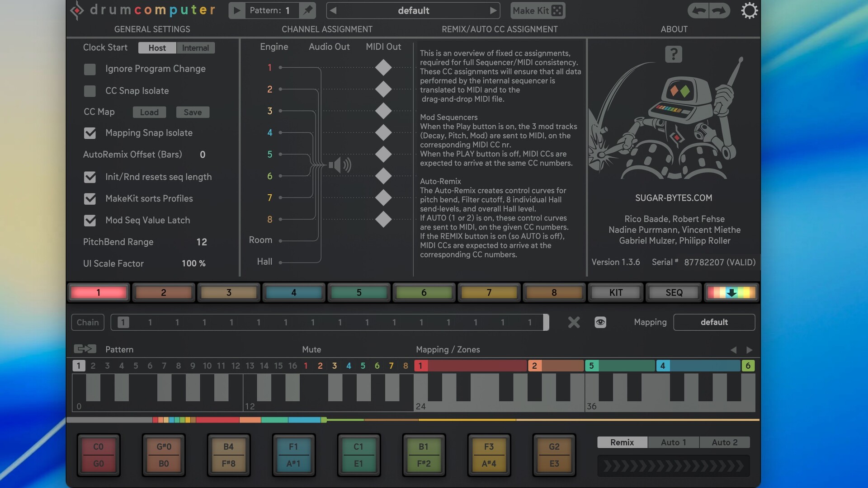This screenshot has width=868, height=488.
Task: Uncheck MakeKit sorts Profiles
Action: tap(90, 199)
